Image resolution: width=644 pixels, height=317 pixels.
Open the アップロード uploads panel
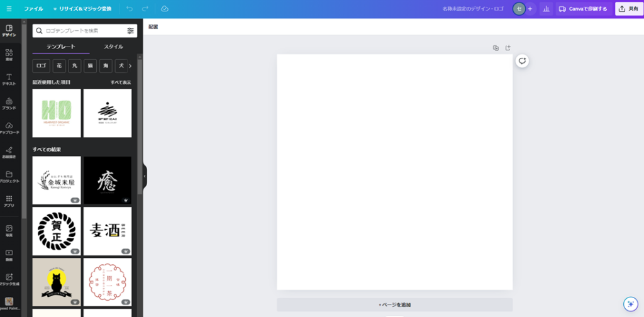9,128
